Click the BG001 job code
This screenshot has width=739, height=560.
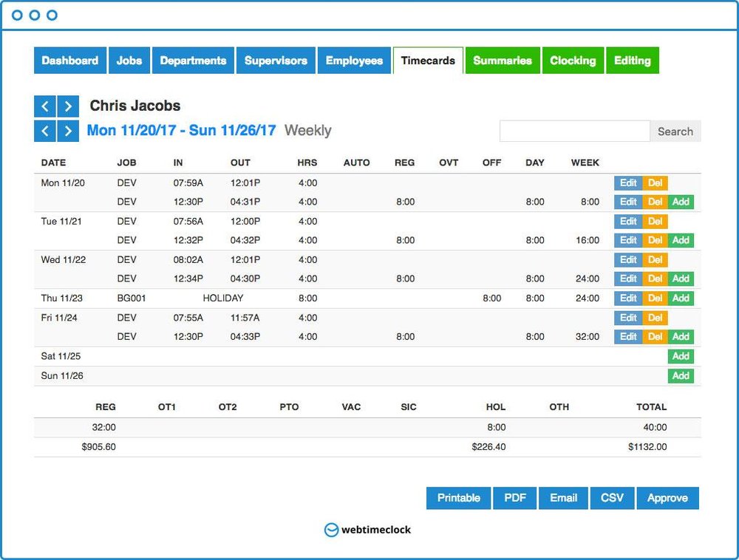tap(132, 298)
